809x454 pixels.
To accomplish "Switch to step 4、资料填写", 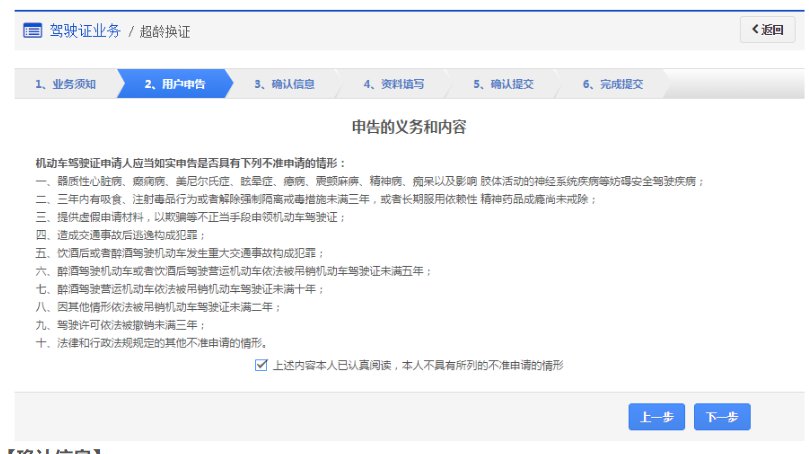I will click(394, 84).
